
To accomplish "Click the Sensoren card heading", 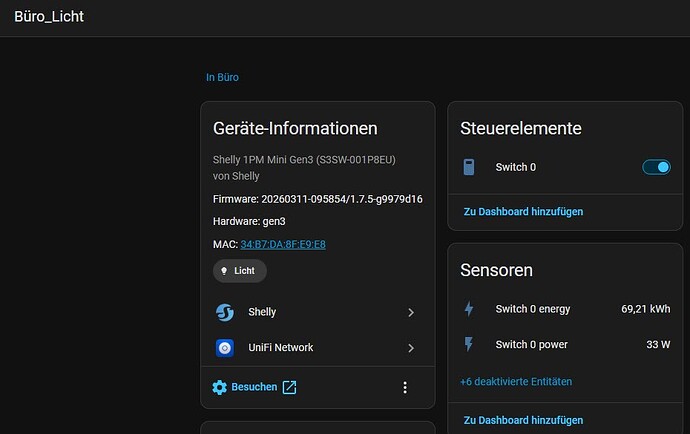I will pos(496,270).
